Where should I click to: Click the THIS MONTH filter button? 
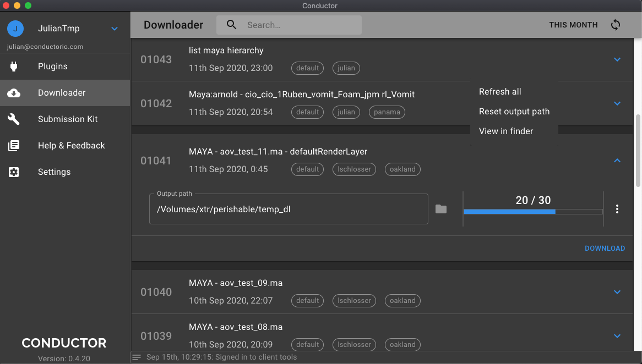573,25
